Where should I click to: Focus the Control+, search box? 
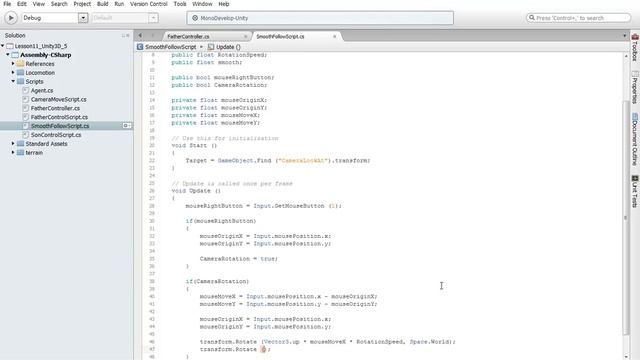(578, 18)
